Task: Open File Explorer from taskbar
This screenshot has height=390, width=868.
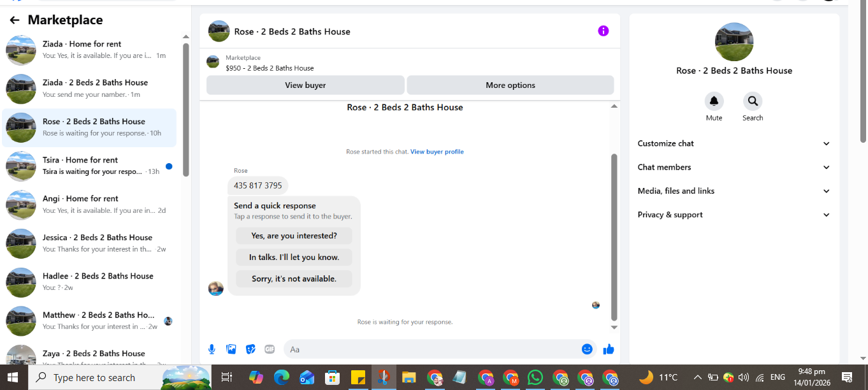Action: tap(409, 377)
